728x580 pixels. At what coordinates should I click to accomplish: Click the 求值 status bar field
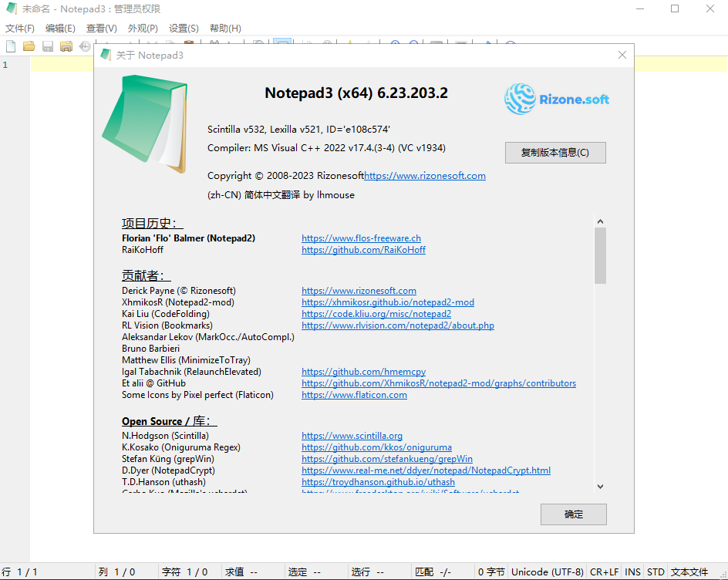tap(253, 572)
